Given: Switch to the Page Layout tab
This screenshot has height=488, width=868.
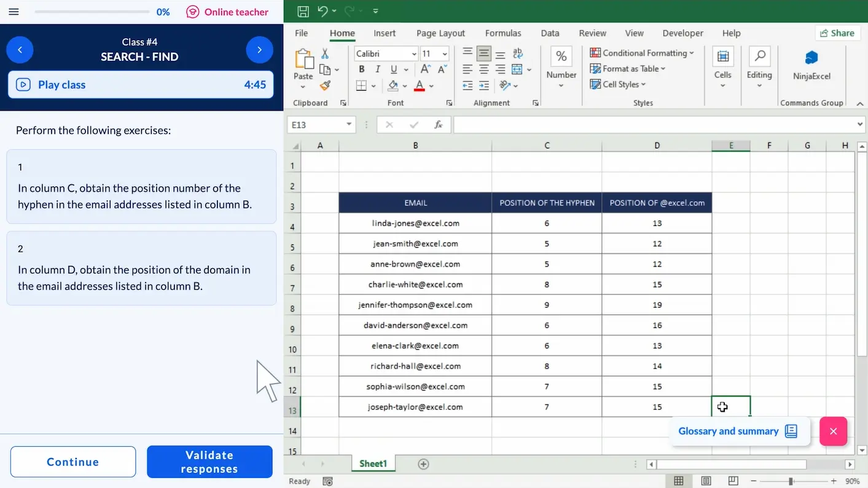Looking at the screenshot, I should click(x=440, y=33).
